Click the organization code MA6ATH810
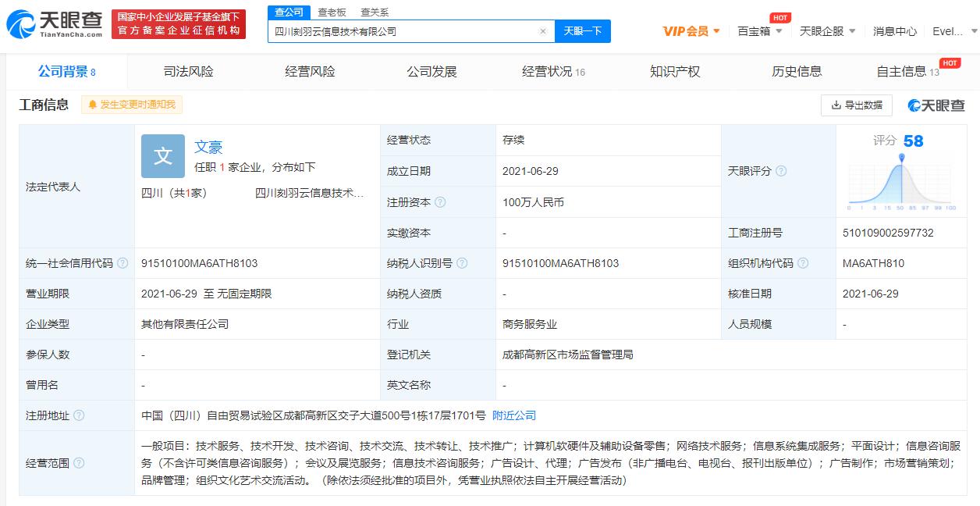 (x=874, y=264)
